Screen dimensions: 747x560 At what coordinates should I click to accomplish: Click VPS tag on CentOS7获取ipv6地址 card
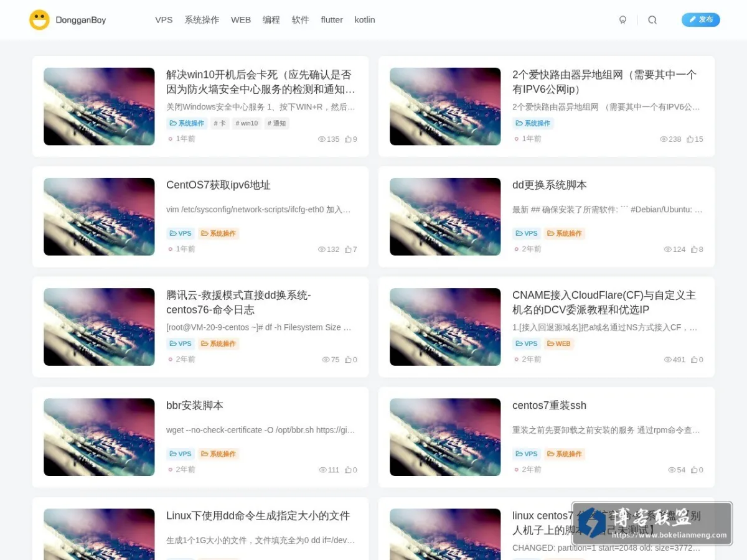point(181,233)
